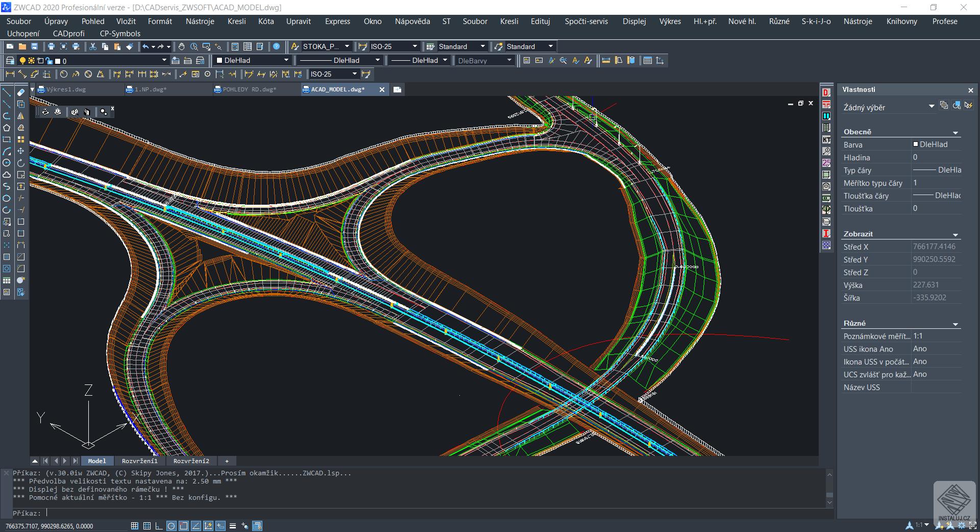Select the Move tool
This screenshot has height=532, width=980.
point(21,151)
